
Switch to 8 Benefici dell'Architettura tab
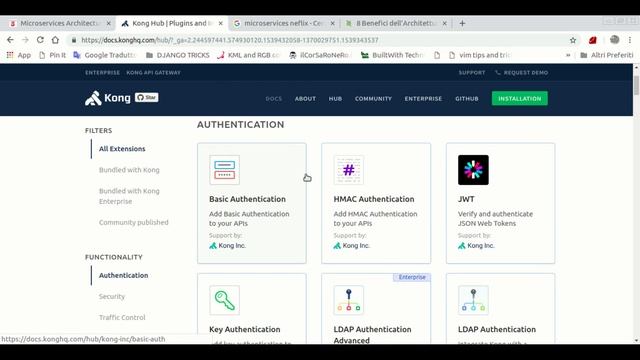(x=396, y=24)
